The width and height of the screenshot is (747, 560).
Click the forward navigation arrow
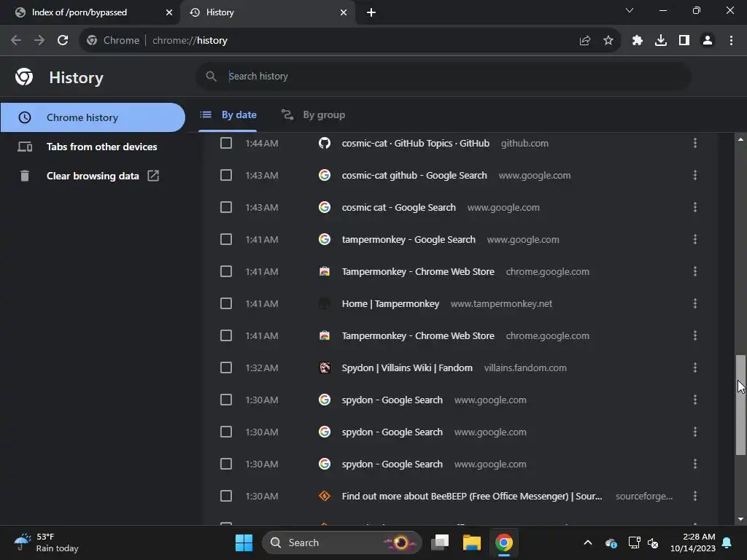pyautogui.click(x=39, y=41)
